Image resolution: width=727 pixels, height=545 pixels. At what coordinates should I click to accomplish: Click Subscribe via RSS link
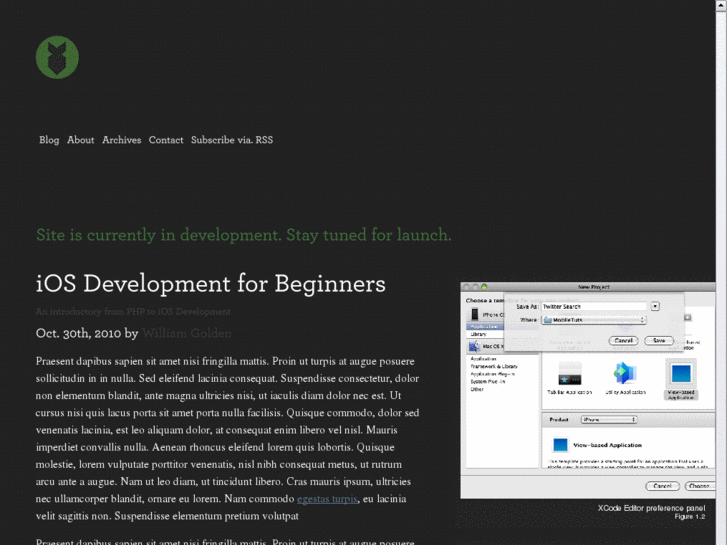(x=232, y=140)
